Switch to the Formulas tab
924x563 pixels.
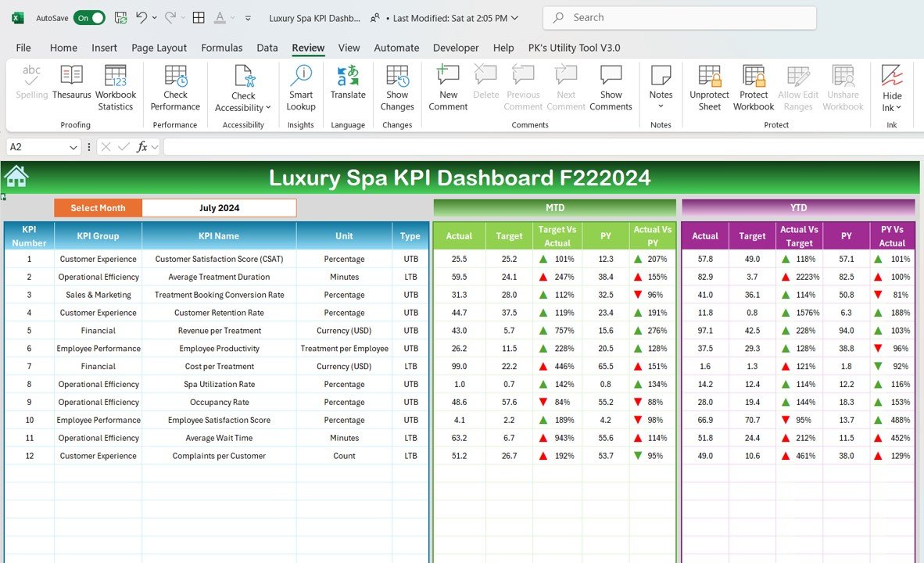point(221,48)
